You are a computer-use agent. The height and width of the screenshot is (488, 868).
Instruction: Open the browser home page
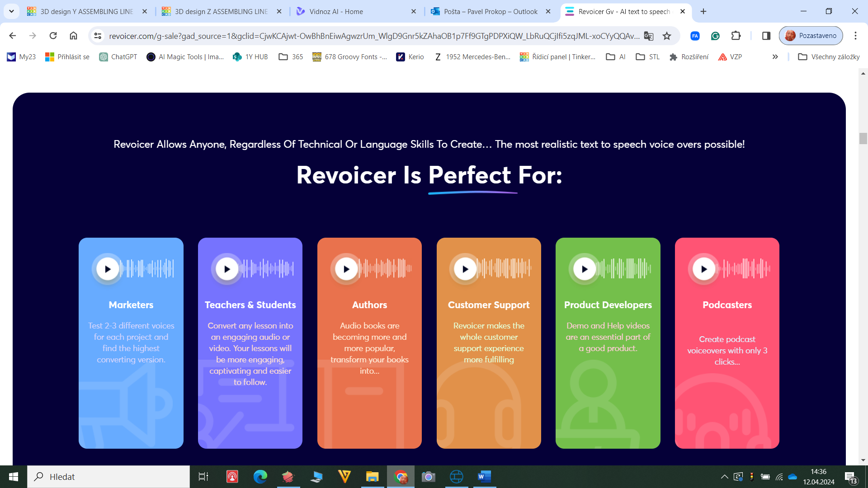73,36
